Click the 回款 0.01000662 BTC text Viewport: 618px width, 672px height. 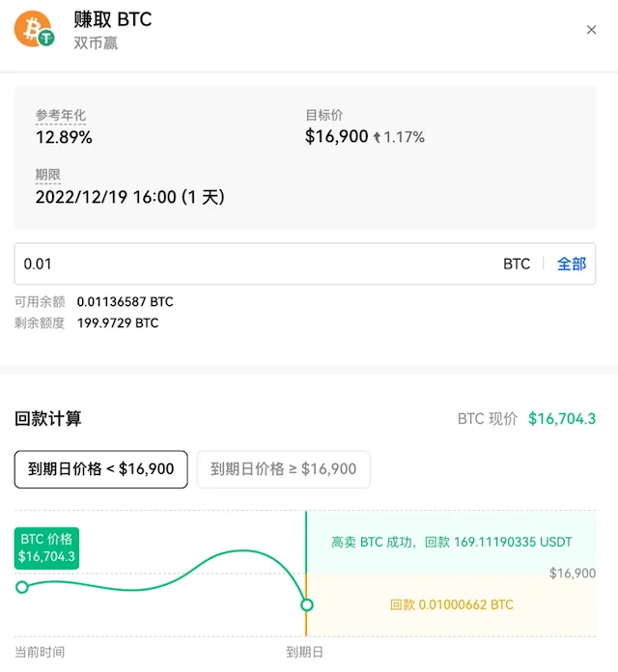tap(451, 604)
